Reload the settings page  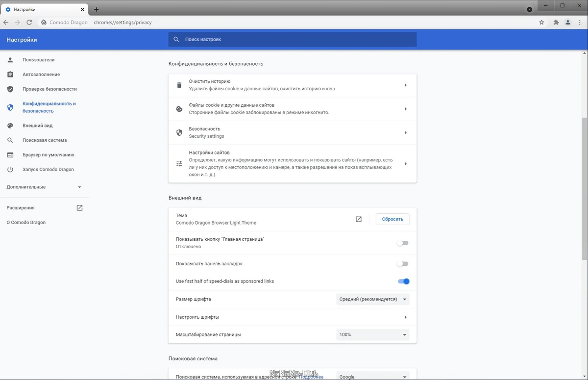29,23
